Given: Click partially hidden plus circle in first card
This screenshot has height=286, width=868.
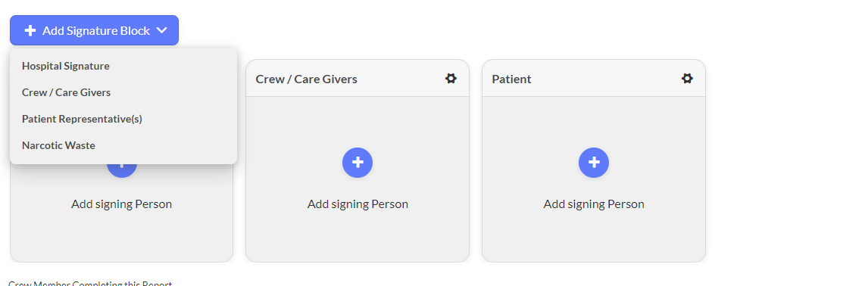Looking at the screenshot, I should 122,171.
